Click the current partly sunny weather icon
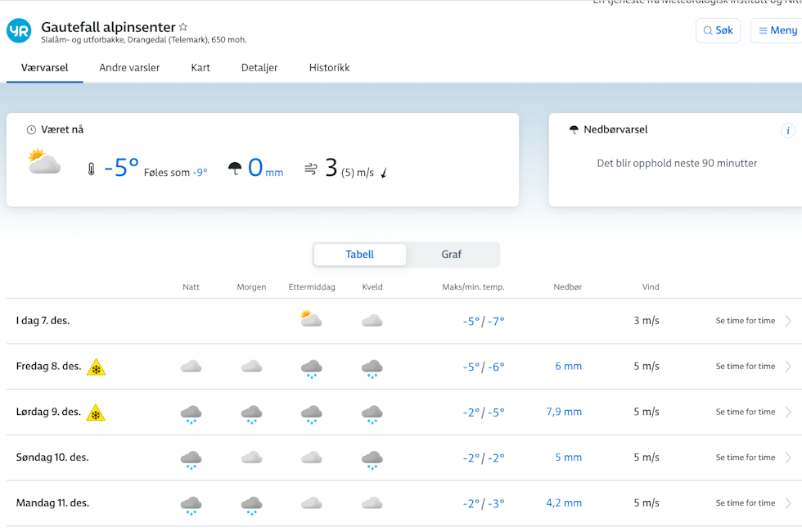This screenshot has height=532, width=802. 44,162
